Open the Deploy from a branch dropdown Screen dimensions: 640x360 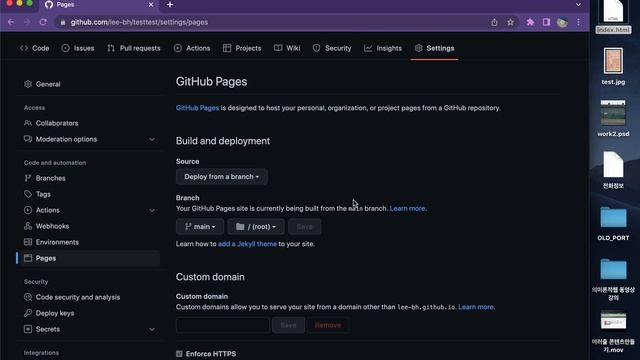click(222, 177)
